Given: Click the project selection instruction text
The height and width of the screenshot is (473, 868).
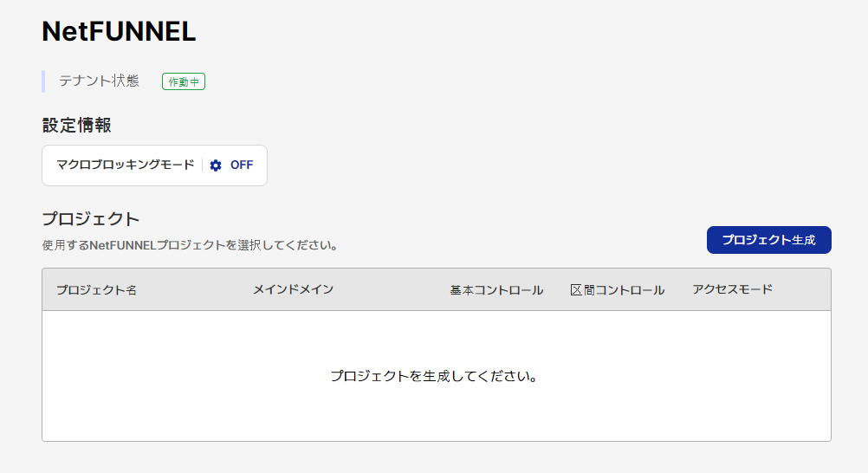Looking at the screenshot, I should tap(190, 245).
